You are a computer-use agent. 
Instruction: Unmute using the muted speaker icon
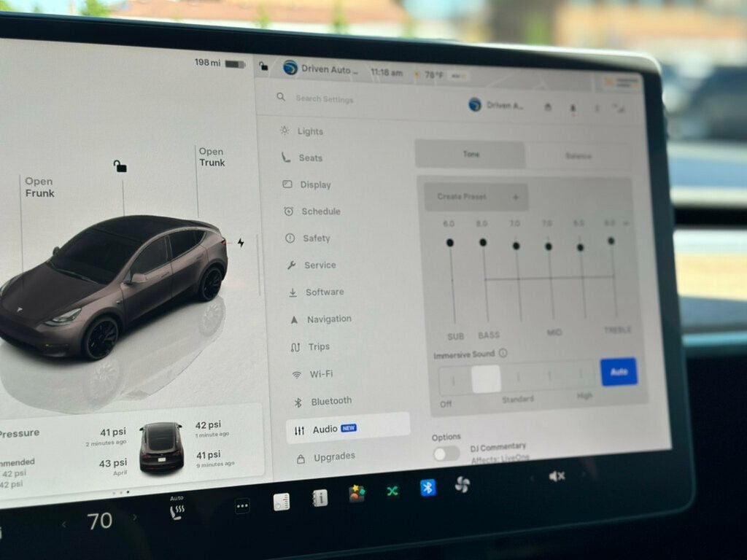557,475
